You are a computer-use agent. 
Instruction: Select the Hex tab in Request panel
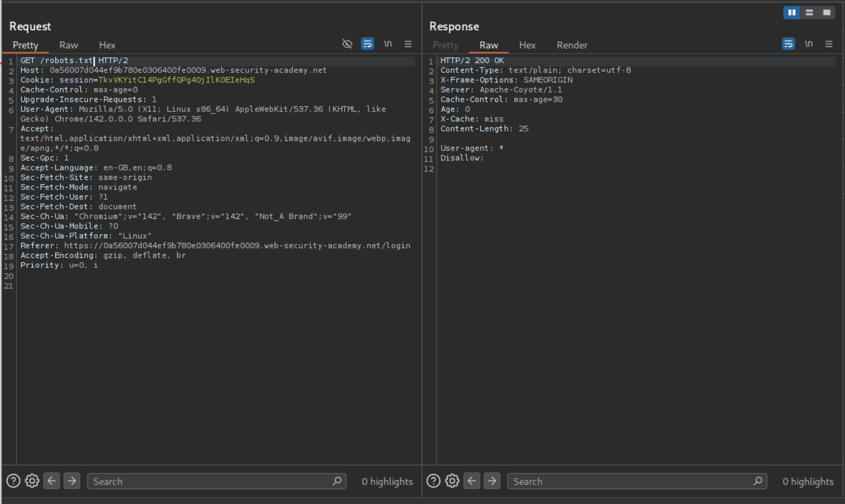click(x=107, y=45)
